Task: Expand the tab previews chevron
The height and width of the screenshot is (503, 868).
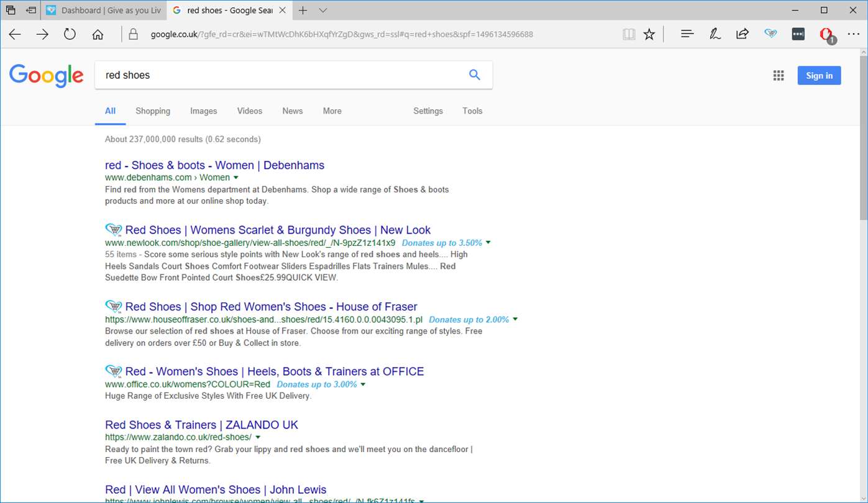Action: [x=323, y=11]
